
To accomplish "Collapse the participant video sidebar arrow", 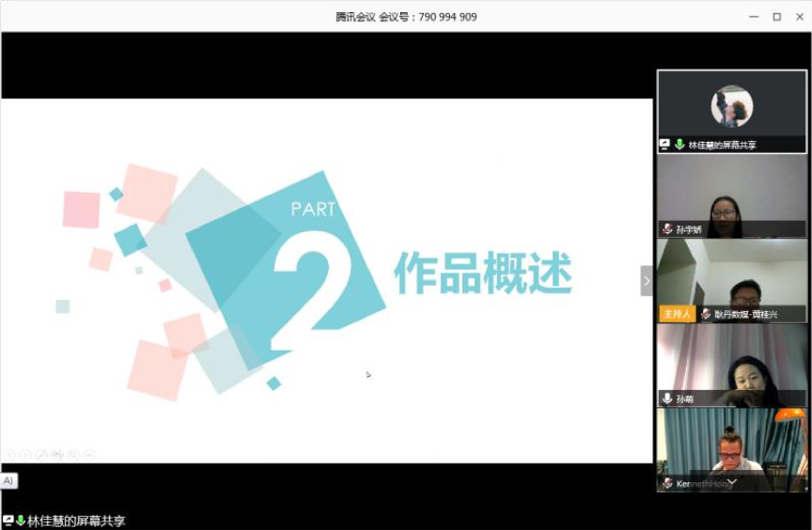I will [x=646, y=281].
